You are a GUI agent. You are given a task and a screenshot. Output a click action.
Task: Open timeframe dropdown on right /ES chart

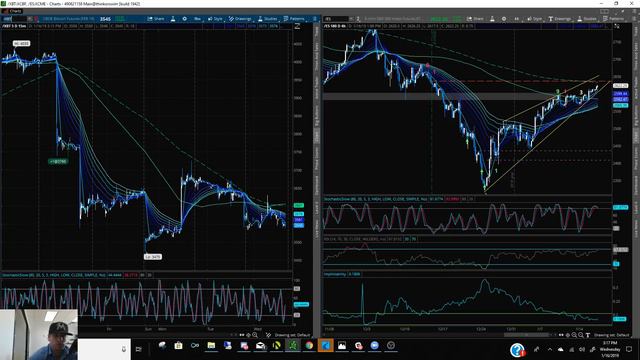516,19
